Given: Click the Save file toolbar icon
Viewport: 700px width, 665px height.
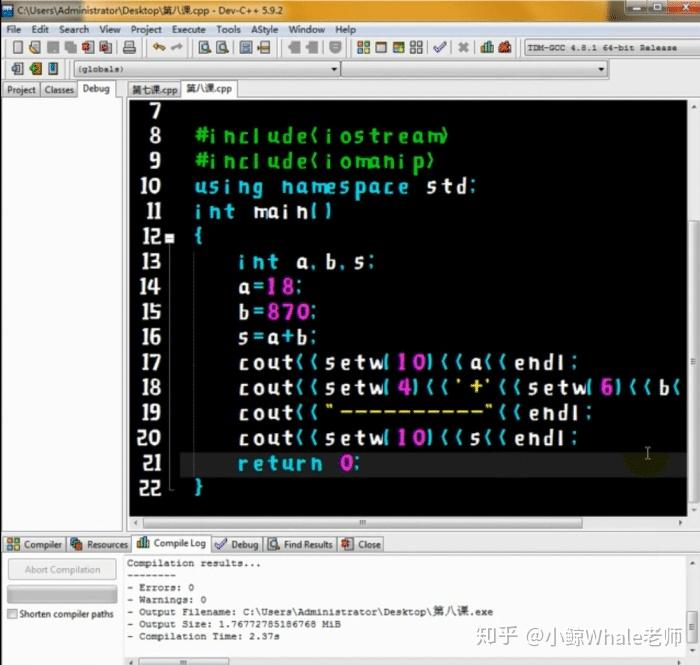Looking at the screenshot, I should click(x=53, y=47).
